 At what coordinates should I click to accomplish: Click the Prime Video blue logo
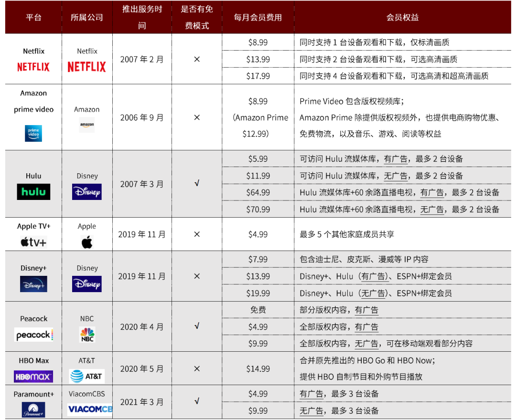(x=33, y=133)
